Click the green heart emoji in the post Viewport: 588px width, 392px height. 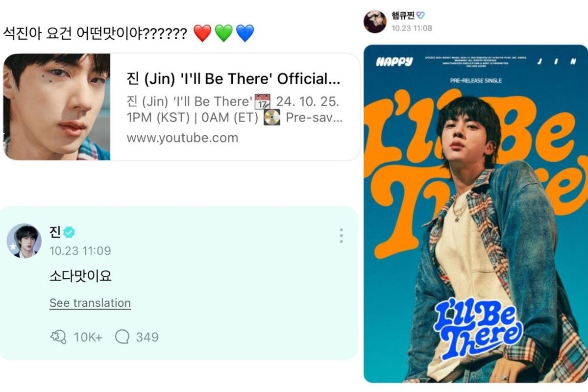(223, 33)
